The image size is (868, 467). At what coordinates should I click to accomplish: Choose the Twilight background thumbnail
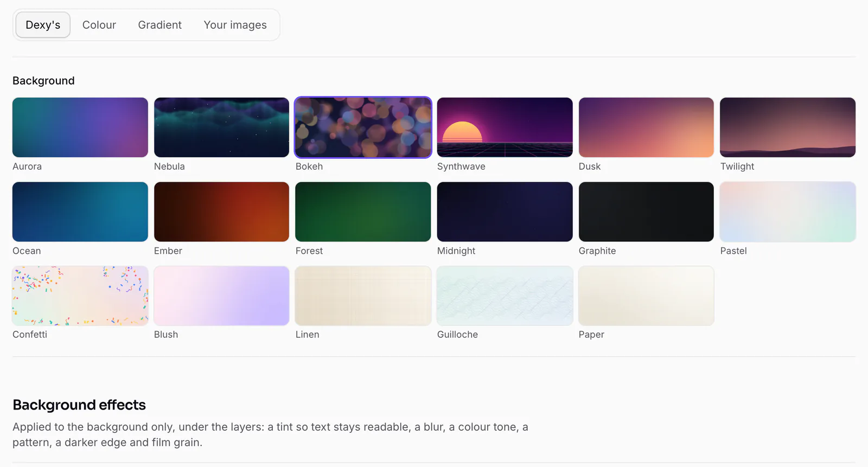788,127
